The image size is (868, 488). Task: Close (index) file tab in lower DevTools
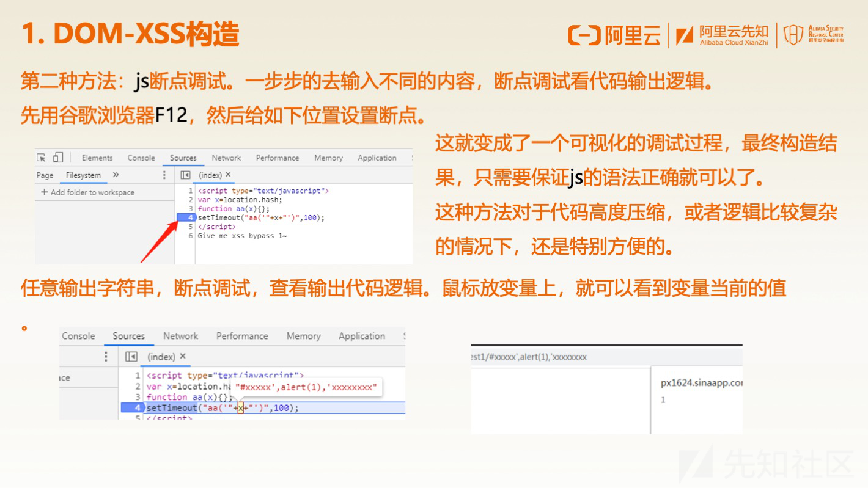point(182,357)
